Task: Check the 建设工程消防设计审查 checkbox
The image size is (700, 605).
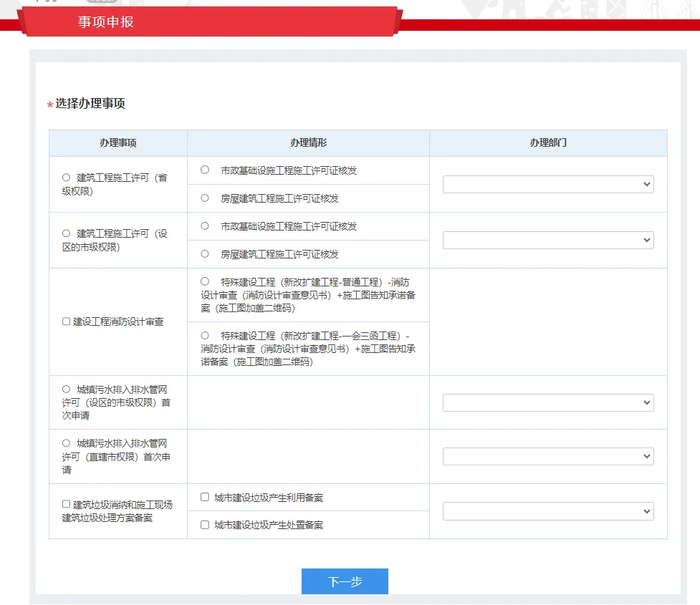Action: coord(67,322)
